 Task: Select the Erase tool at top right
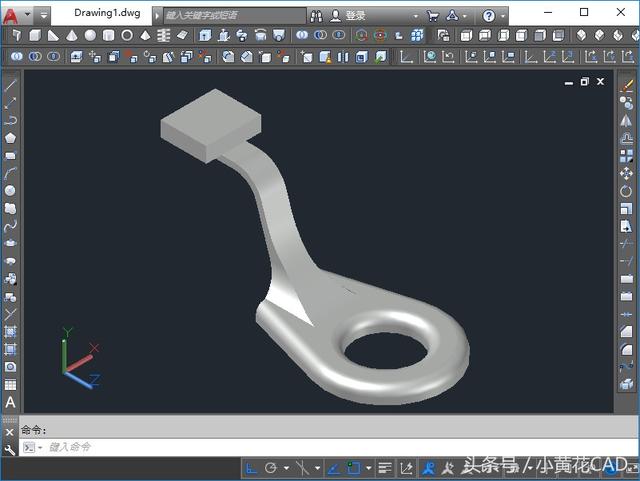click(x=627, y=86)
